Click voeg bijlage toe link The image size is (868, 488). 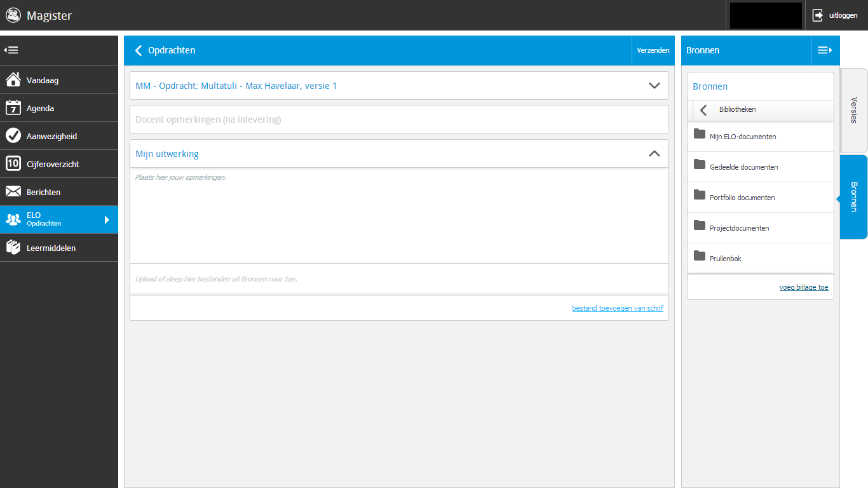coord(803,287)
